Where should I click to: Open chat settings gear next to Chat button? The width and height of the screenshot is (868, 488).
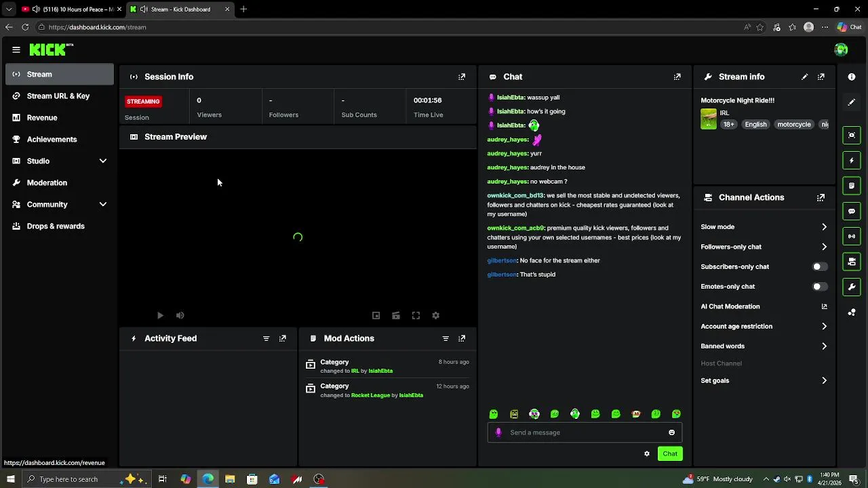point(647,454)
